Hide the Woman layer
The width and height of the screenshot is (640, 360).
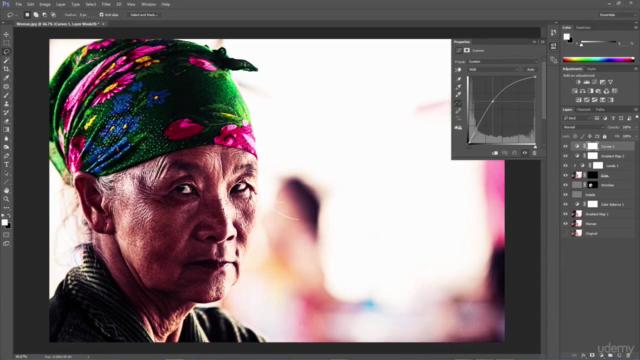point(566,224)
